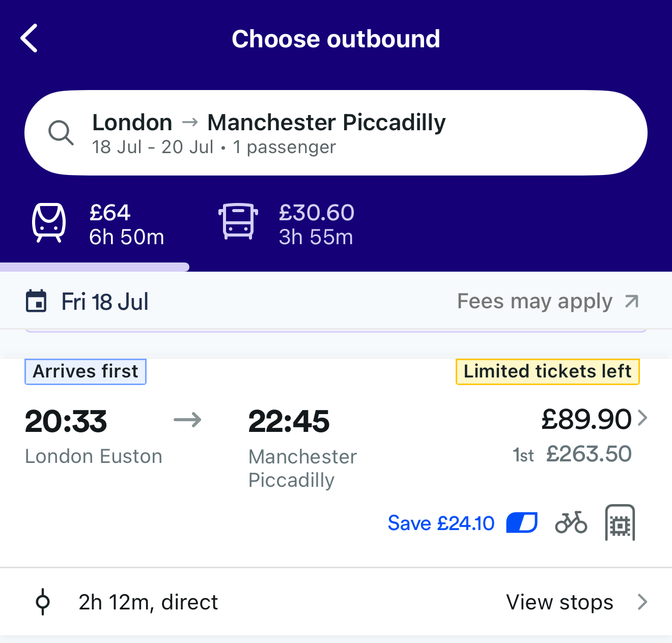Switch to the £30.60 coach tab
This screenshot has height=643, width=672.
pos(316,225)
